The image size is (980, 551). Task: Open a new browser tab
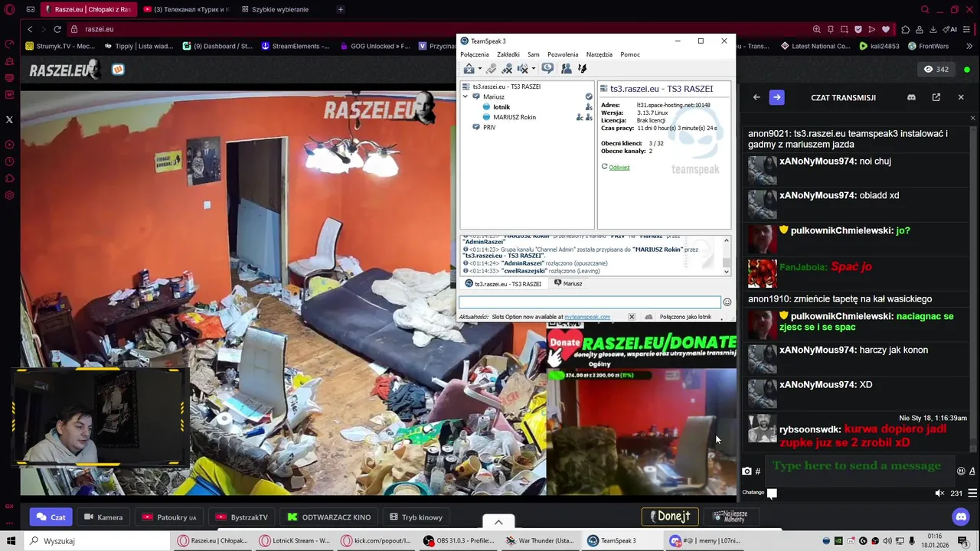tap(340, 9)
